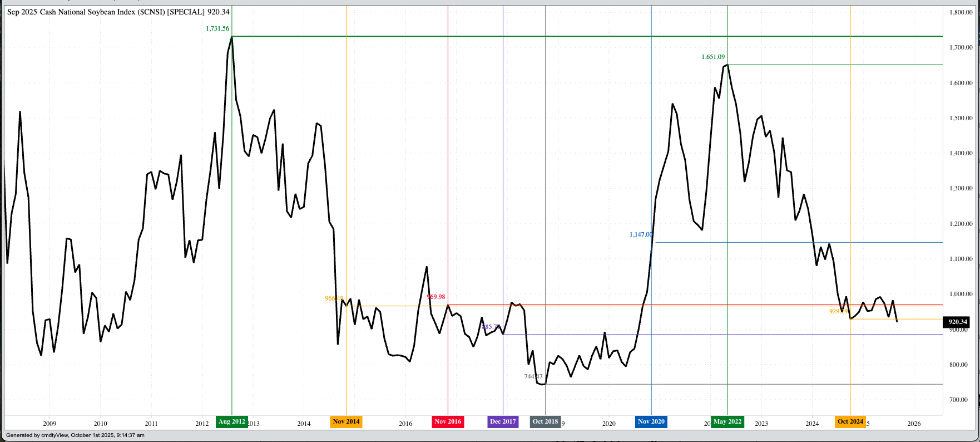
Task: Click the 2009 year label on time axis
Action: [50, 424]
